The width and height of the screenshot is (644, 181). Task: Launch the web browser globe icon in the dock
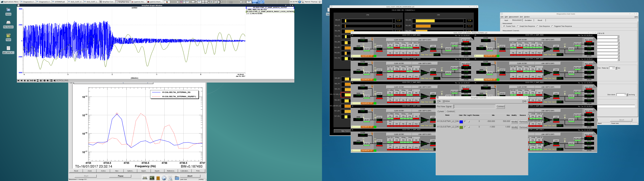tap(164, 178)
